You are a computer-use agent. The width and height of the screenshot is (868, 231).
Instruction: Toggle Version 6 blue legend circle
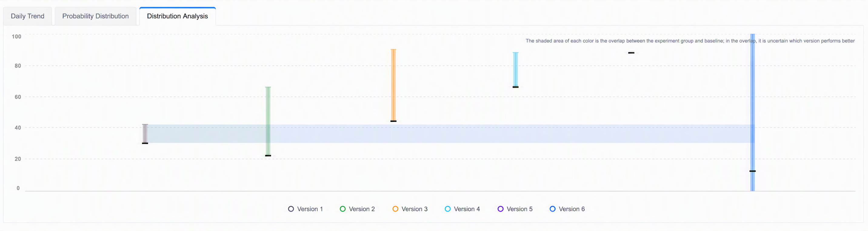(x=552, y=209)
